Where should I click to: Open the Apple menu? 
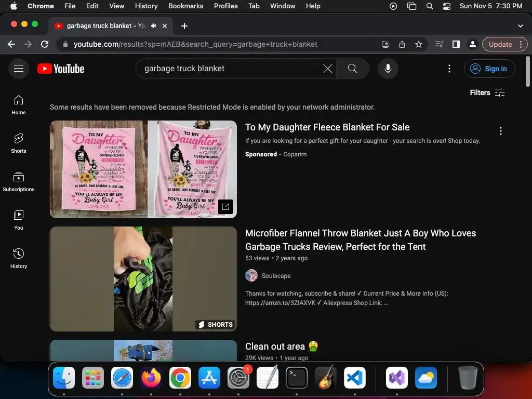tap(14, 6)
